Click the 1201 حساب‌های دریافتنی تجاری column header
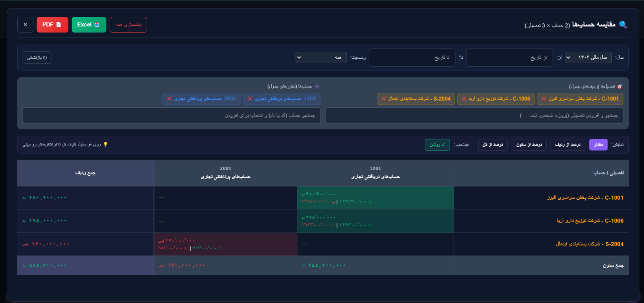 click(376, 173)
